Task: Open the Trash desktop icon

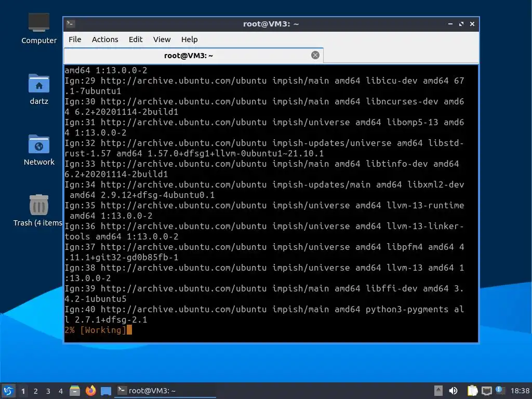Action: (x=38, y=210)
